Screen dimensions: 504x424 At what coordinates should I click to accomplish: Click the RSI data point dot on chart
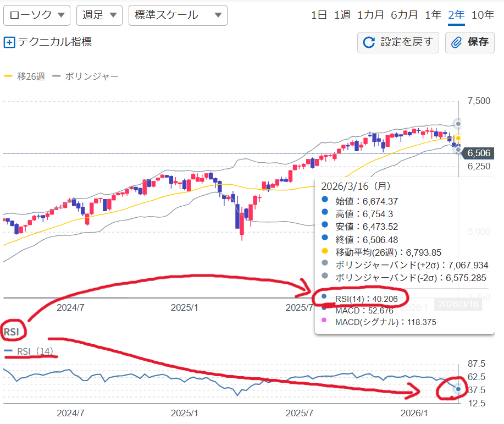point(458,389)
